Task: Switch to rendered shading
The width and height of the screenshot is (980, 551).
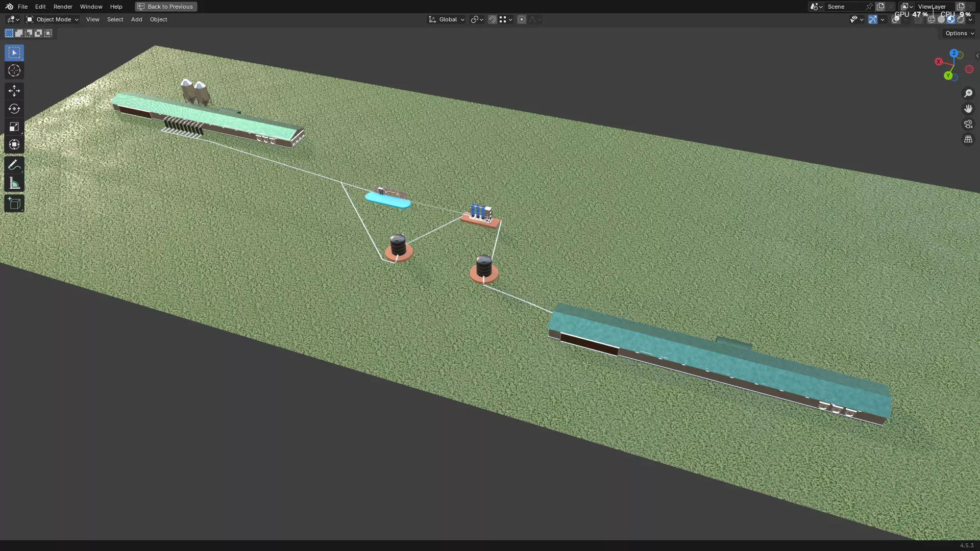Action: 961,19
